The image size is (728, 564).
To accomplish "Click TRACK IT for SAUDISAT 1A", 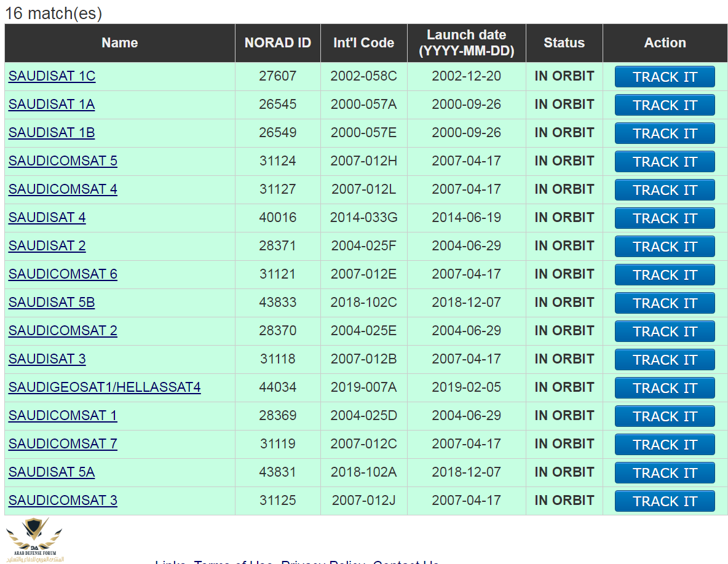I will [665, 105].
